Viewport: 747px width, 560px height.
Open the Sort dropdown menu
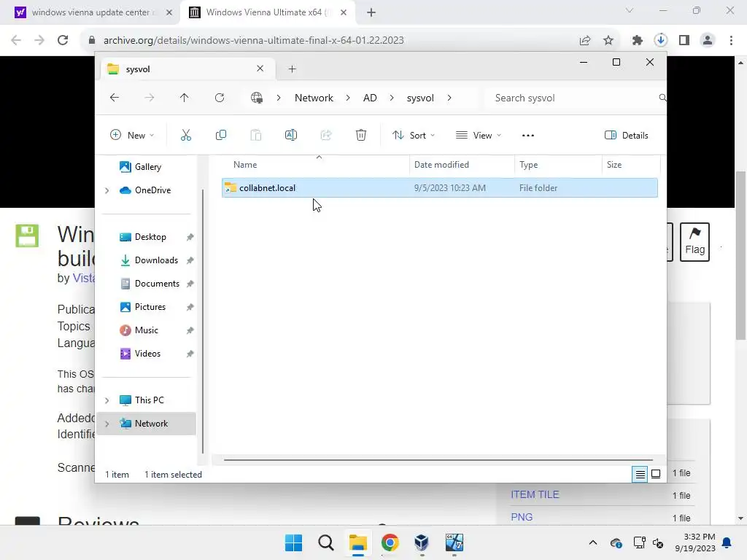[x=414, y=135]
